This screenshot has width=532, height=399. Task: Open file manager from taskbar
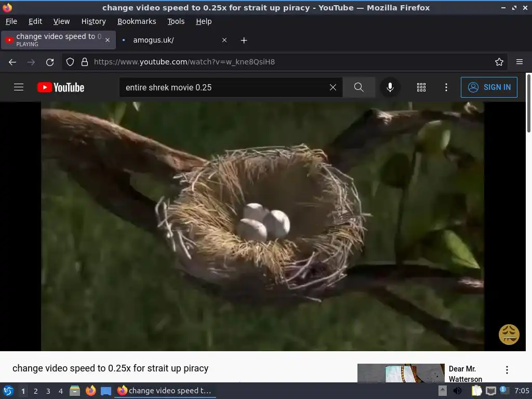tap(75, 391)
